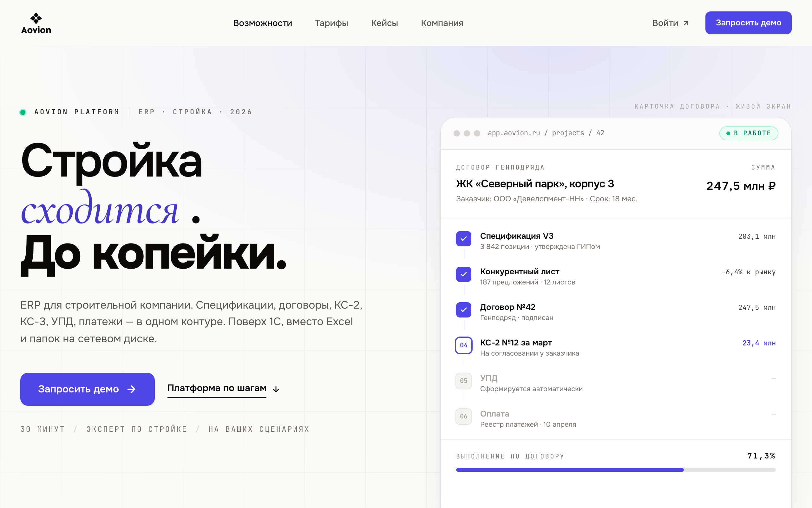Select step 06 marker for Оплата

464,417
